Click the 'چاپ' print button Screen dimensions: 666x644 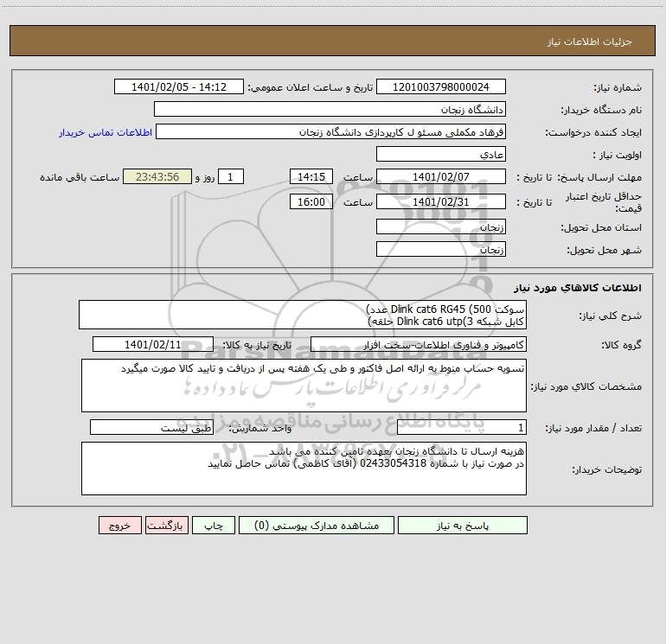214,525
